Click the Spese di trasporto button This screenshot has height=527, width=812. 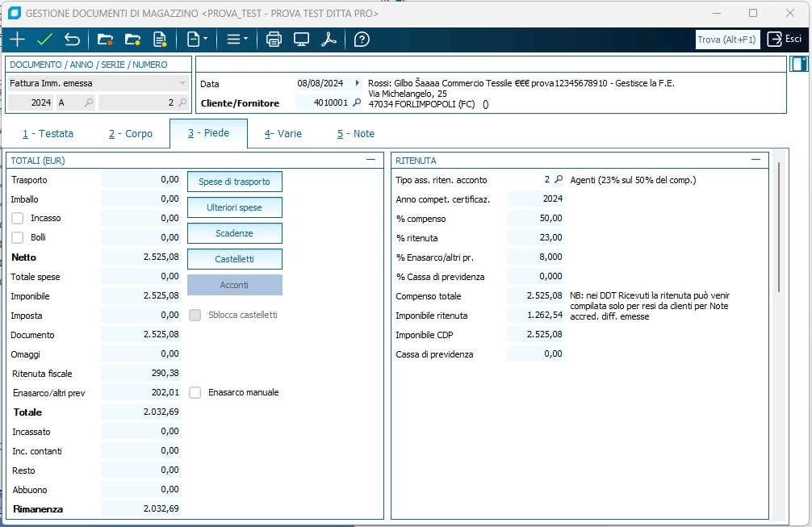point(234,182)
